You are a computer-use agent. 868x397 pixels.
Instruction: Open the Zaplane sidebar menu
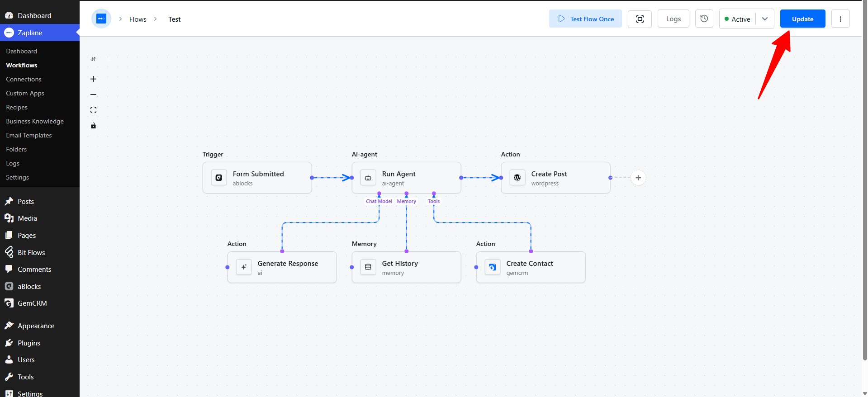coord(40,33)
